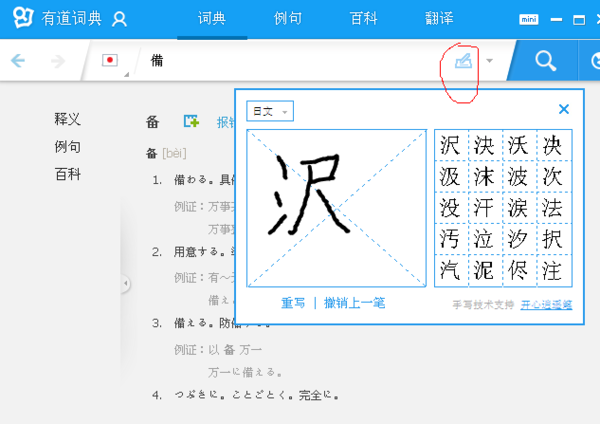This screenshot has height=424, width=600.
Task: Click the magnifier search button
Action: coord(545,61)
